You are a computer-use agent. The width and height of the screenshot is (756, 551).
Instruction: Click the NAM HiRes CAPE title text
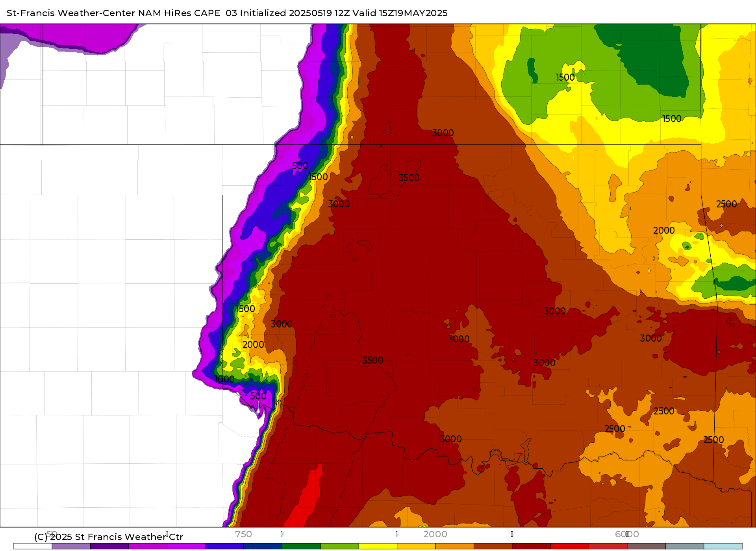click(179, 13)
